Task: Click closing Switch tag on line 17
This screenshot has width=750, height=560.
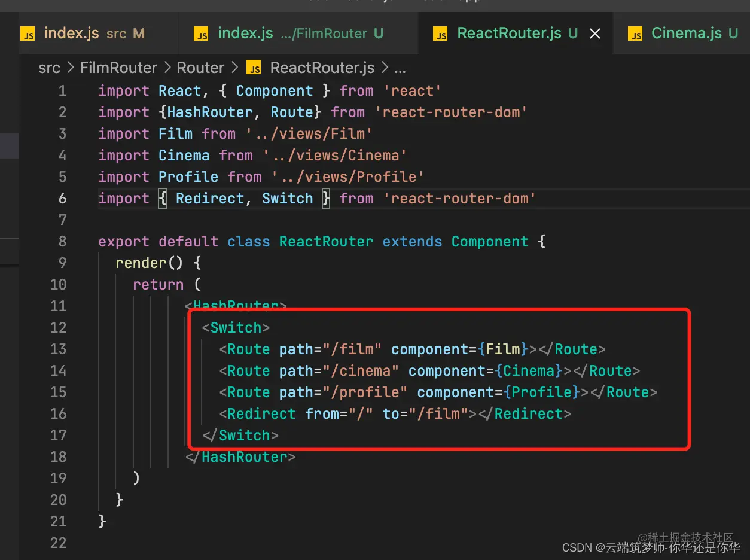Action: tap(240, 436)
